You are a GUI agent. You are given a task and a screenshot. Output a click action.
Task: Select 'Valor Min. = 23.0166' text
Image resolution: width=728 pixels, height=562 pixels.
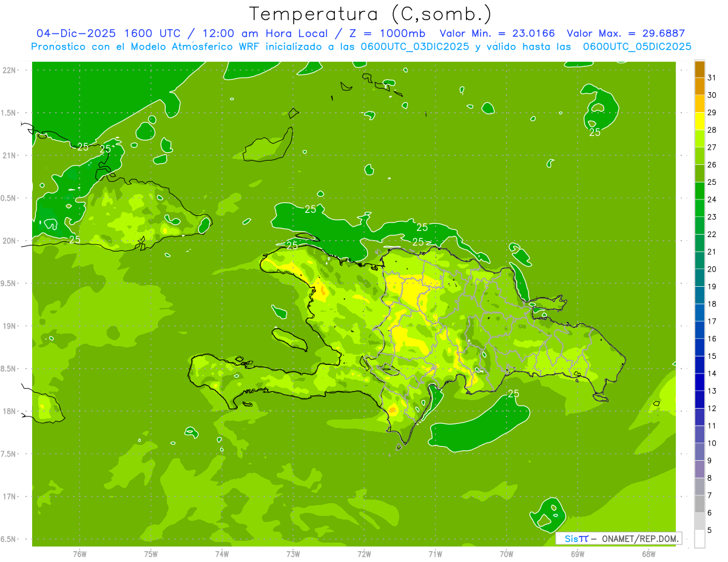[497, 33]
